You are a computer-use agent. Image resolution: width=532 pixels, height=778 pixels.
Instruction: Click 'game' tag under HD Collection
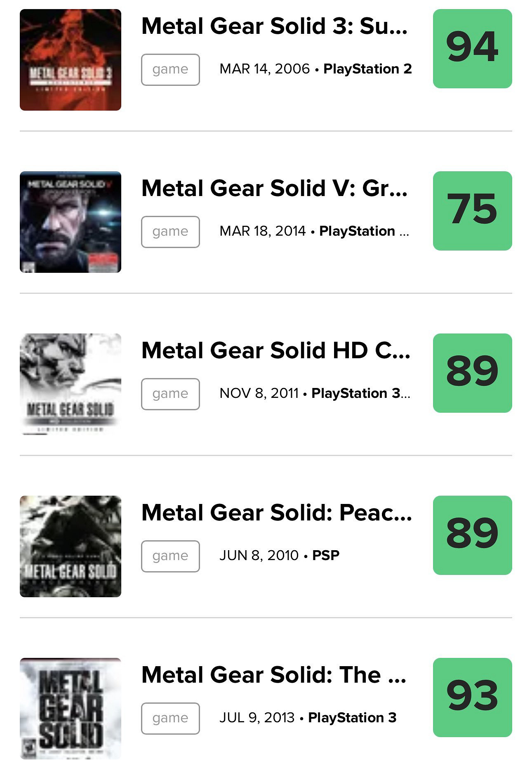click(x=170, y=394)
